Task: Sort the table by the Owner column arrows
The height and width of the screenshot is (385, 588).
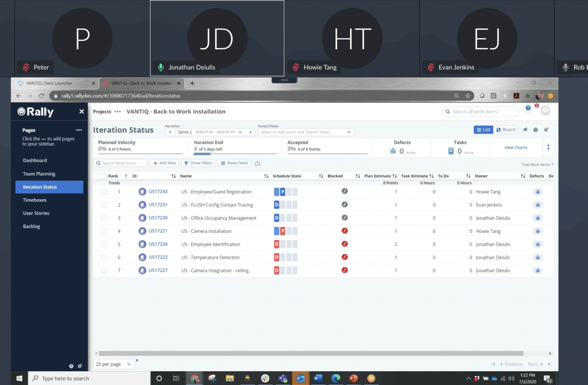Action: coord(523,176)
